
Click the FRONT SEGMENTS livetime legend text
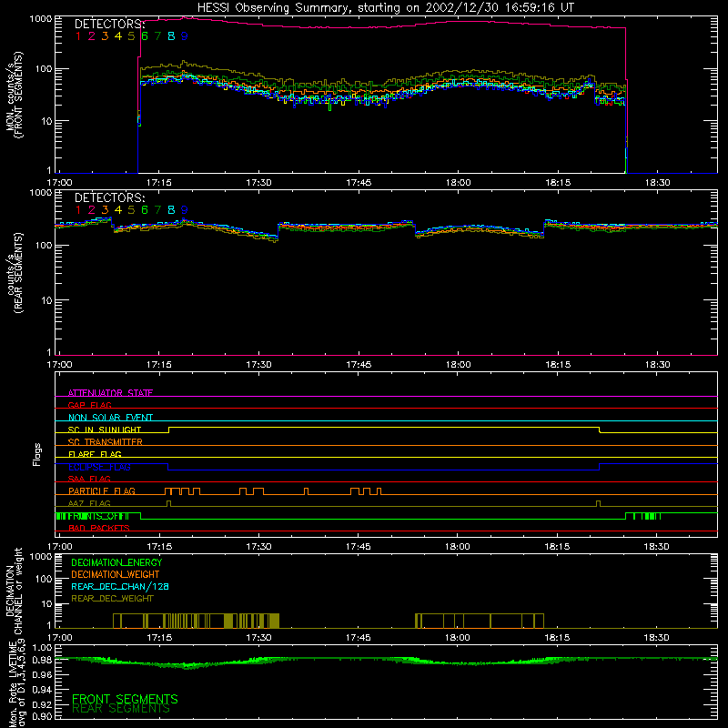[x=125, y=699]
